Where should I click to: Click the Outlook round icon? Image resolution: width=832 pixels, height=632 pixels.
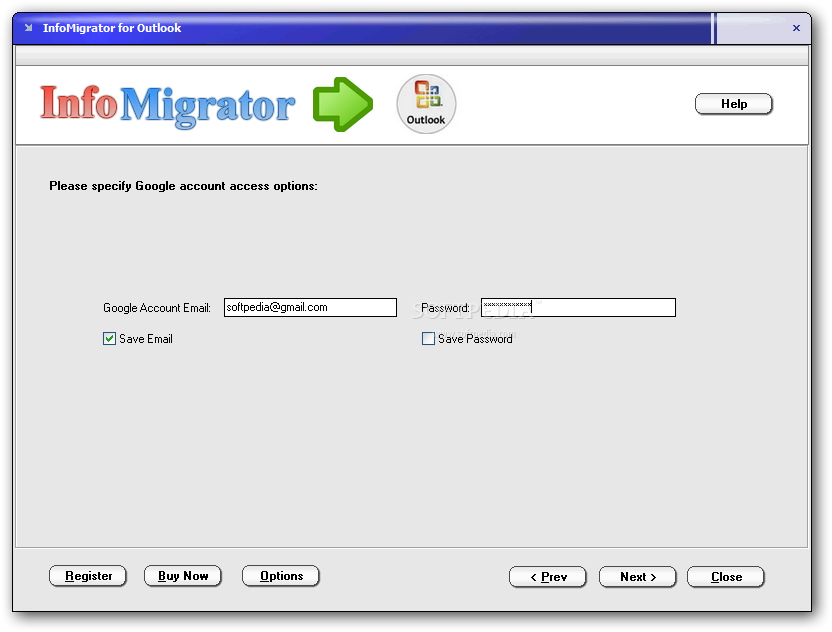426,103
